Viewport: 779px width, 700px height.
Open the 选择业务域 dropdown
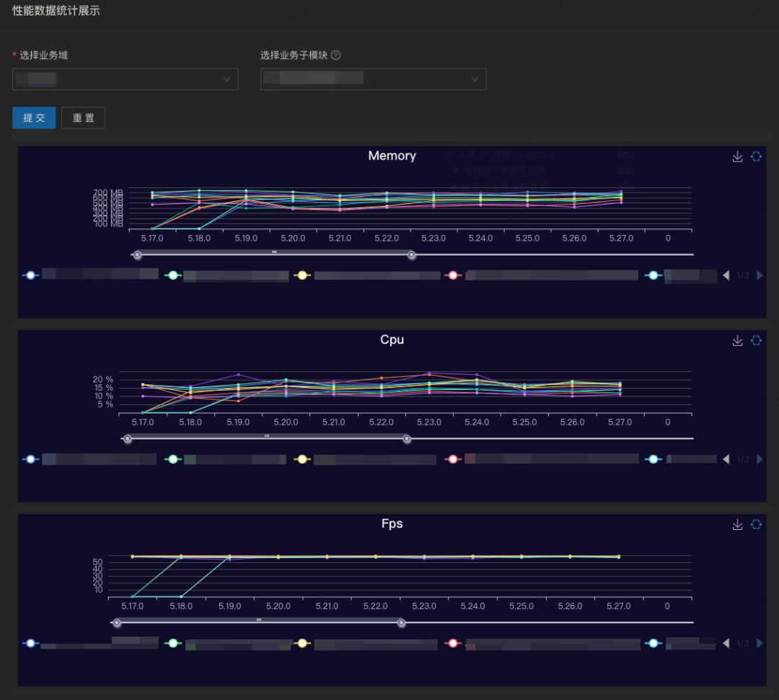tap(126, 79)
